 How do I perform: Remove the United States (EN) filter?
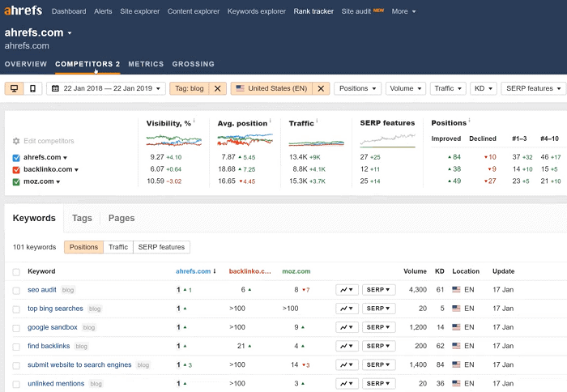[x=321, y=88]
